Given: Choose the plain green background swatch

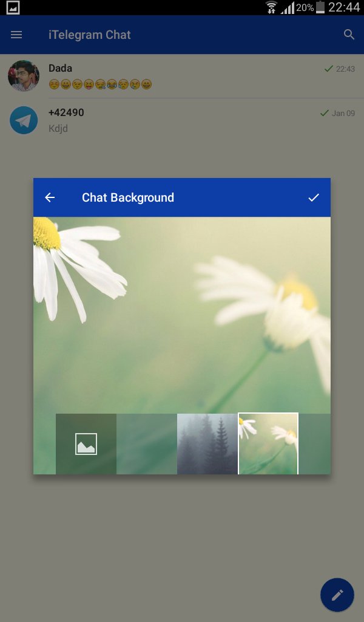Looking at the screenshot, I should click(147, 444).
